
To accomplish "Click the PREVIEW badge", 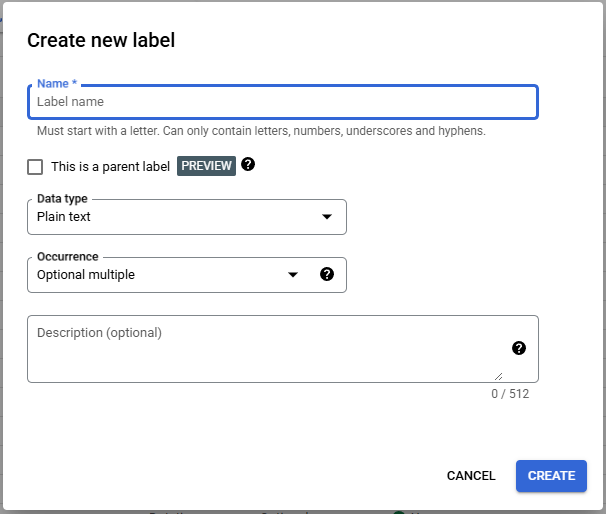I will 207,166.
